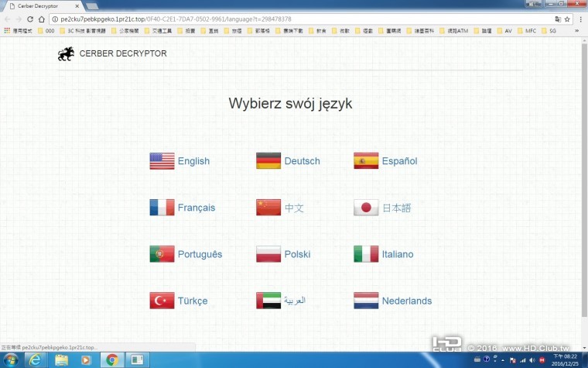This screenshot has height=368, width=588.
Task: Open File Explorer from the taskbar
Action: click(x=61, y=360)
